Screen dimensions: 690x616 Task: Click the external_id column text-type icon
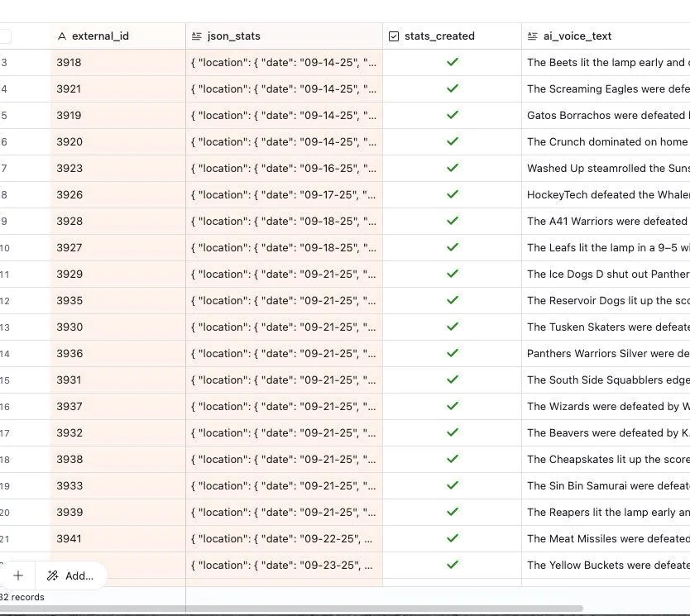[62, 36]
